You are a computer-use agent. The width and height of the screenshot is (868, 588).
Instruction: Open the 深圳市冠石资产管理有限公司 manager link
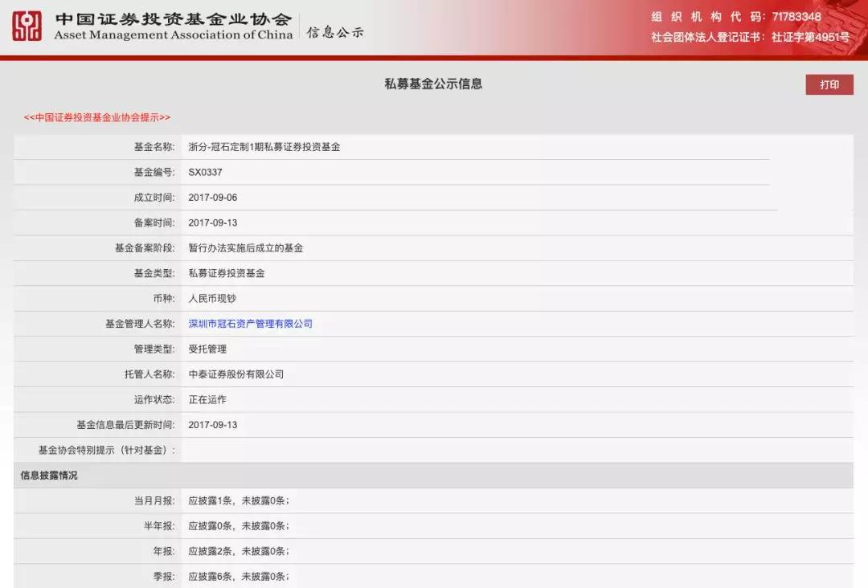coord(250,324)
